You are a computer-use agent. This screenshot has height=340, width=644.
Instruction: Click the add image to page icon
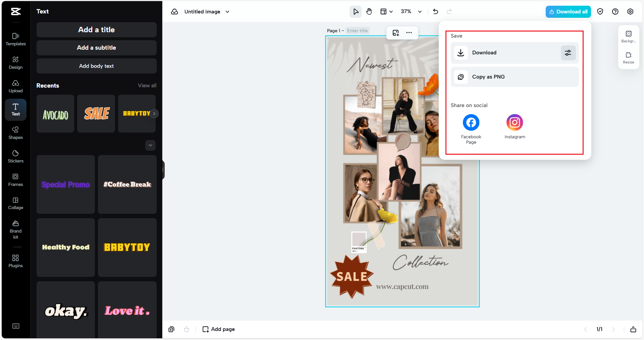pos(396,33)
